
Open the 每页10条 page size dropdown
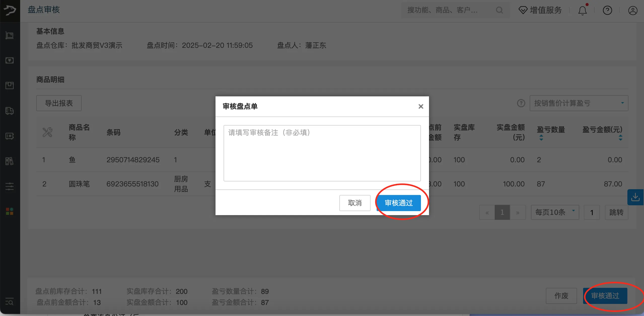[x=554, y=212]
